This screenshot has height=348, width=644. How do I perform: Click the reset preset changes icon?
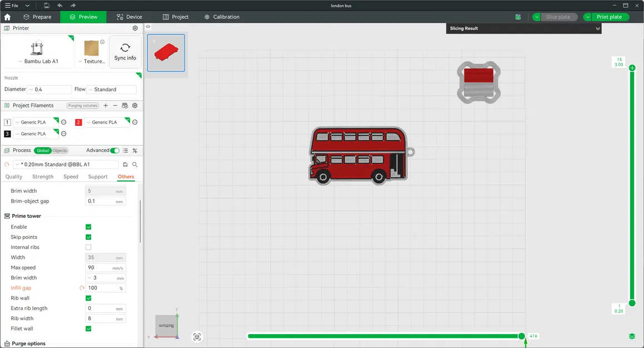[7, 165]
